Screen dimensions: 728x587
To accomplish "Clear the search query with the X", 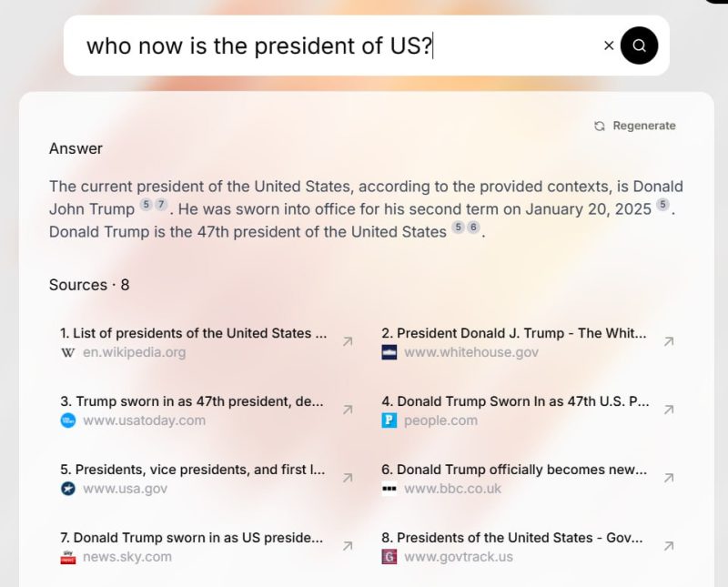I will pos(608,46).
